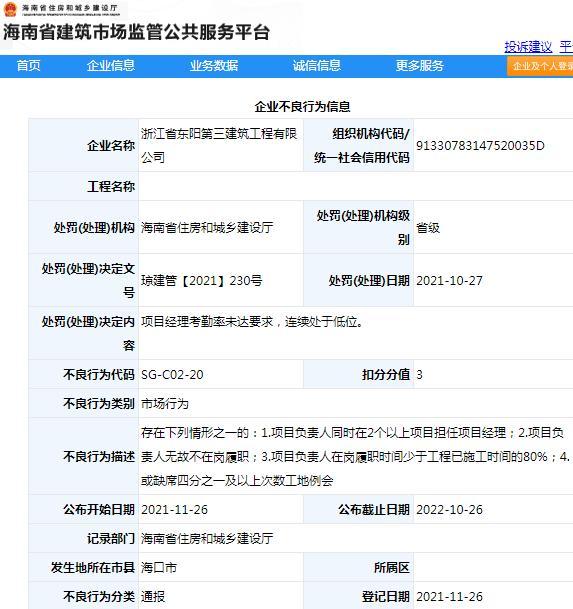Select description text beginning 存在下列情形之一的
Viewport: 573px width, 609px height.
pos(355,456)
